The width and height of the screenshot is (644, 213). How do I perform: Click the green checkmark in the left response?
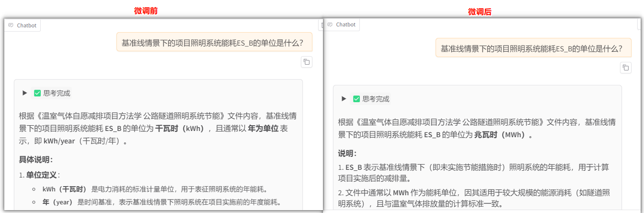coord(37,94)
